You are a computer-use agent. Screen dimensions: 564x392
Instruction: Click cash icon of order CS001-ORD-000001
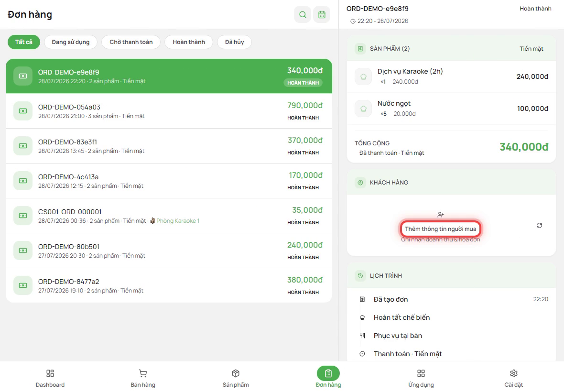coord(23,216)
